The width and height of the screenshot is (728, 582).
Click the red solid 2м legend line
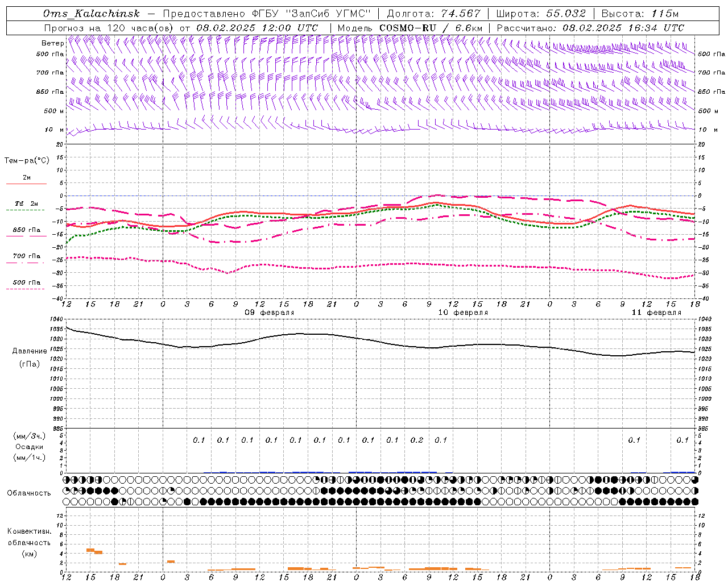pyautogui.click(x=26, y=184)
